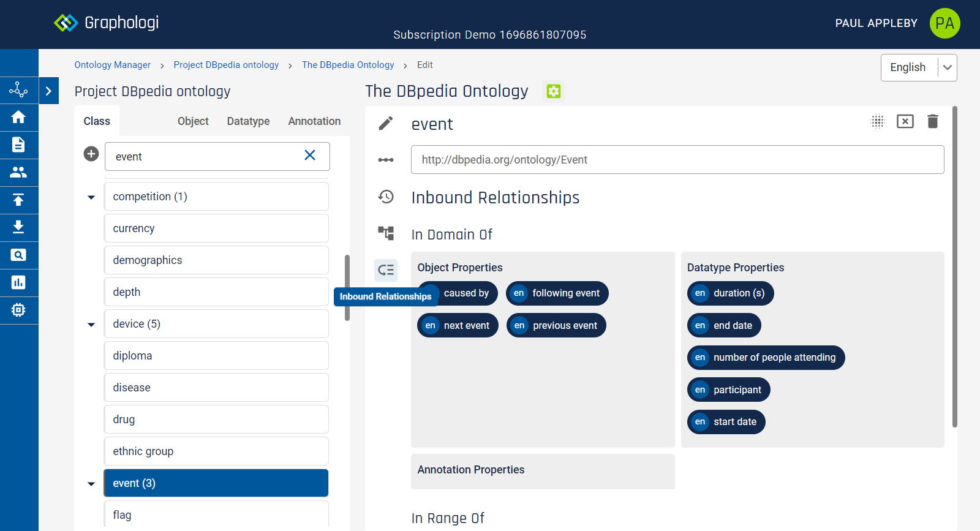Viewport: 980px width, 531px height.
Task: Select device (5) class
Action: pos(216,324)
